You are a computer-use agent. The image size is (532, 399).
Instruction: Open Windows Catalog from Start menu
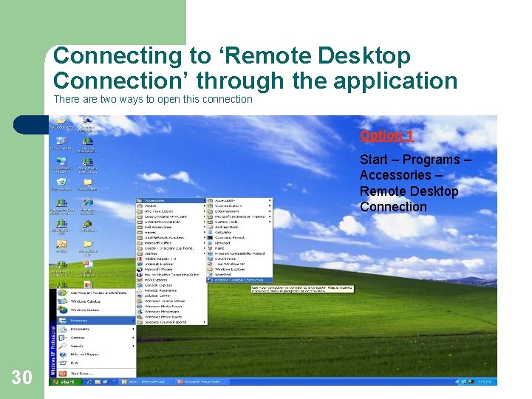96,301
